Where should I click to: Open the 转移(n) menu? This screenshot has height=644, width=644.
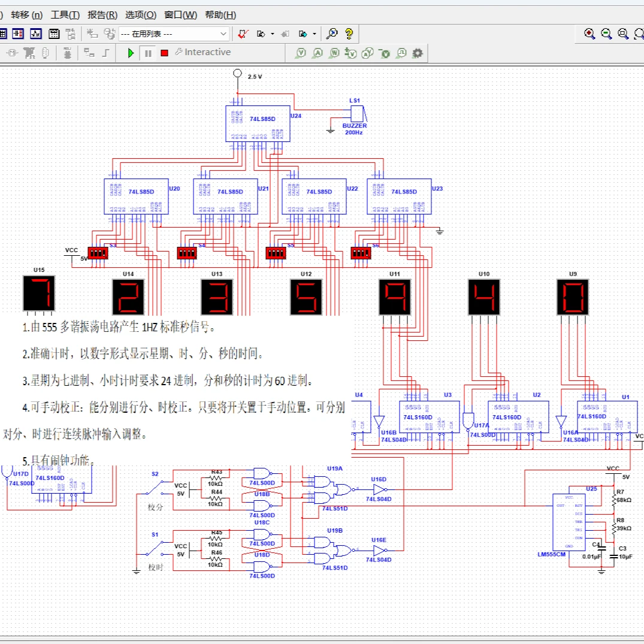27,15
